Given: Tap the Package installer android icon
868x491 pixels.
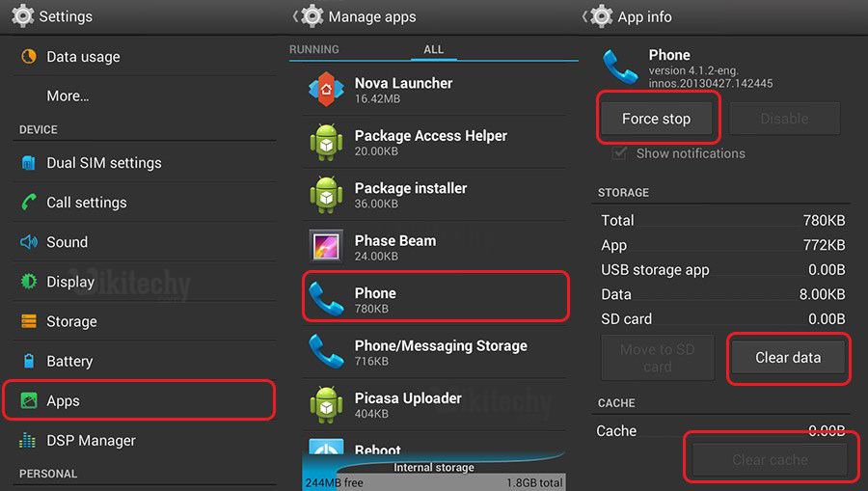Looking at the screenshot, I should [326, 195].
